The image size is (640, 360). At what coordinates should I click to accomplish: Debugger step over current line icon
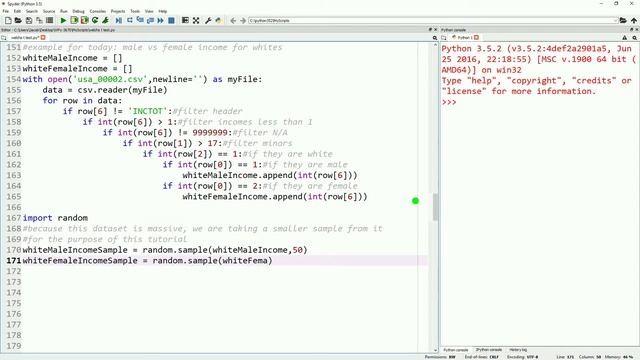coord(129,20)
